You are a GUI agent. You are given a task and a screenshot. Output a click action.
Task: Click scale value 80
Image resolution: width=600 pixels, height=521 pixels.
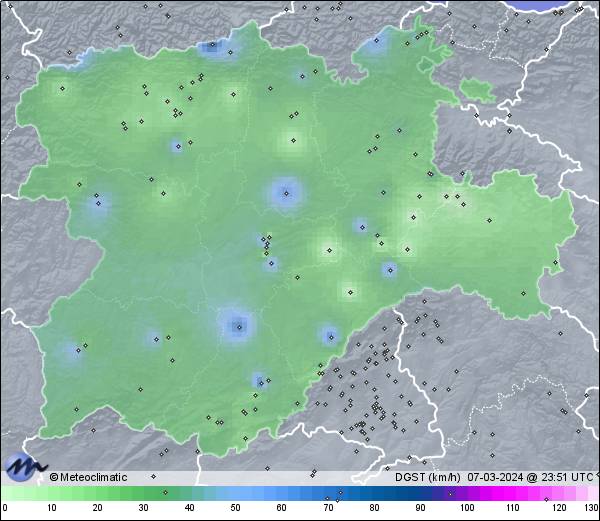374,508
